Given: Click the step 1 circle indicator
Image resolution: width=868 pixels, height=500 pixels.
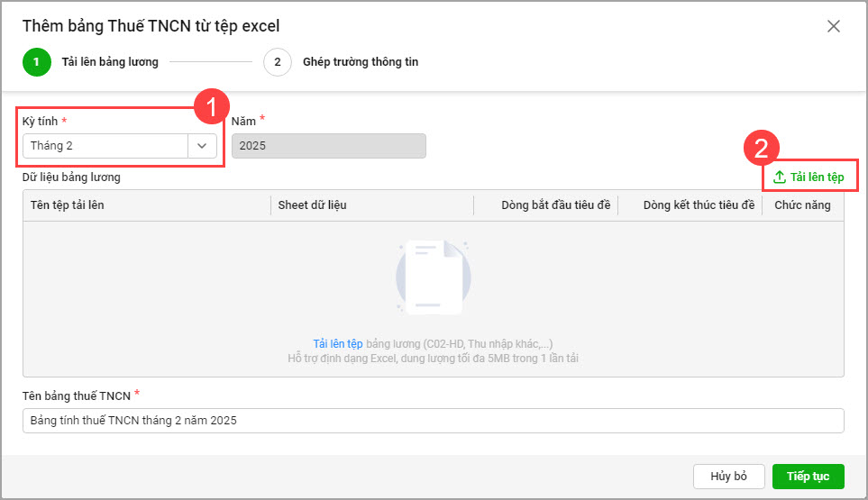Looking at the screenshot, I should point(37,62).
